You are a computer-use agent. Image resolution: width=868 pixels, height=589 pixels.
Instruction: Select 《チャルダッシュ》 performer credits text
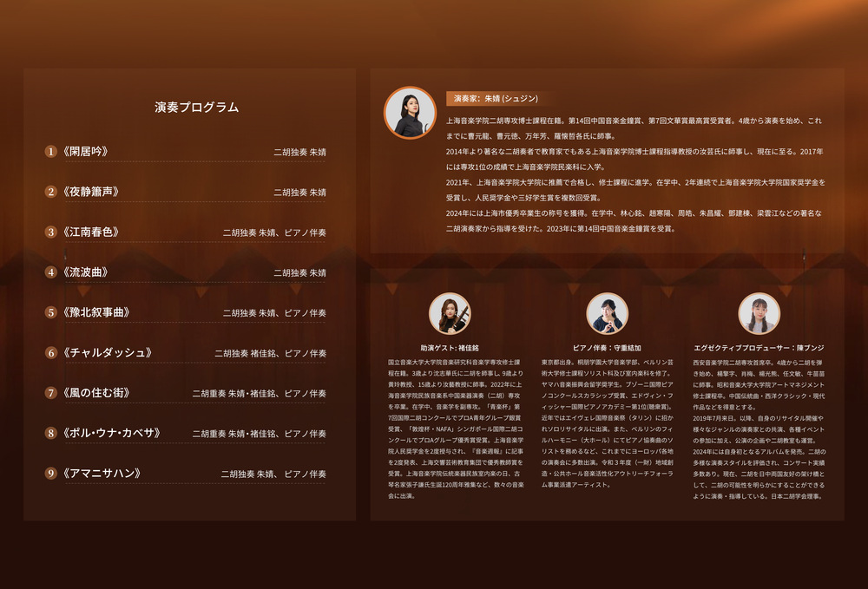click(270, 354)
